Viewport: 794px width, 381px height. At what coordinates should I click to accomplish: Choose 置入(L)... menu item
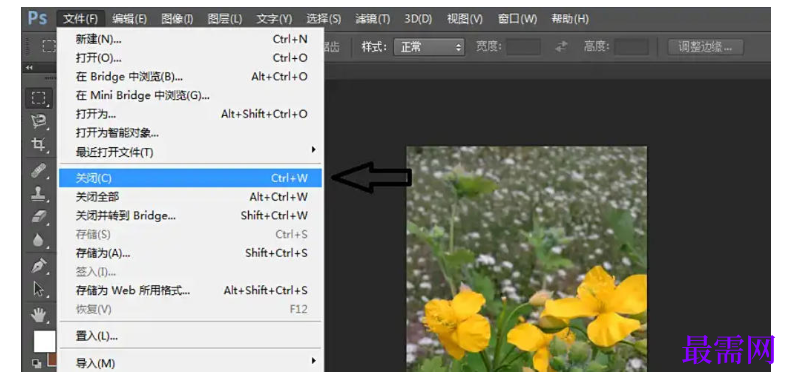pos(190,335)
